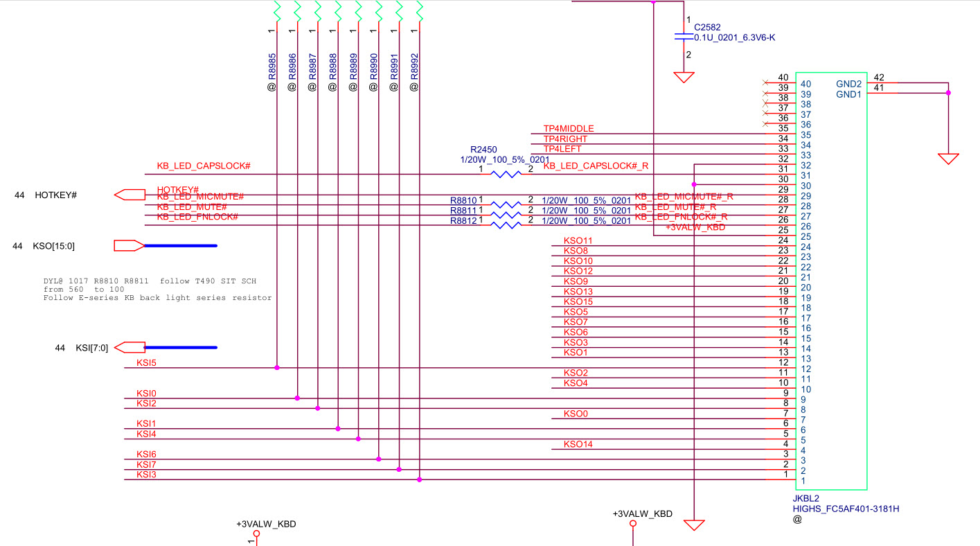Select the TP4MIDDLE net label
The height and width of the screenshot is (546, 980).
coord(569,129)
